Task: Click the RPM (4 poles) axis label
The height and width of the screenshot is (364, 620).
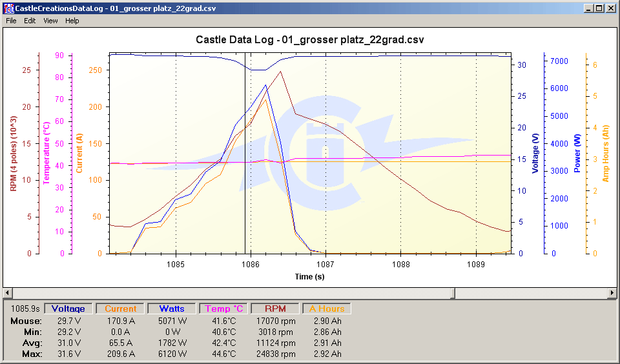Action: 14,154
